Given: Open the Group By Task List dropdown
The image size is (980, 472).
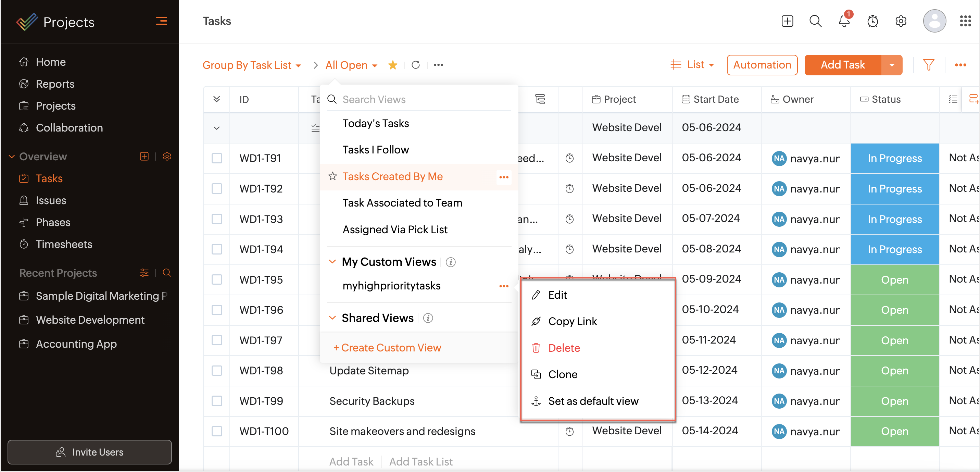Looking at the screenshot, I should coord(251,65).
